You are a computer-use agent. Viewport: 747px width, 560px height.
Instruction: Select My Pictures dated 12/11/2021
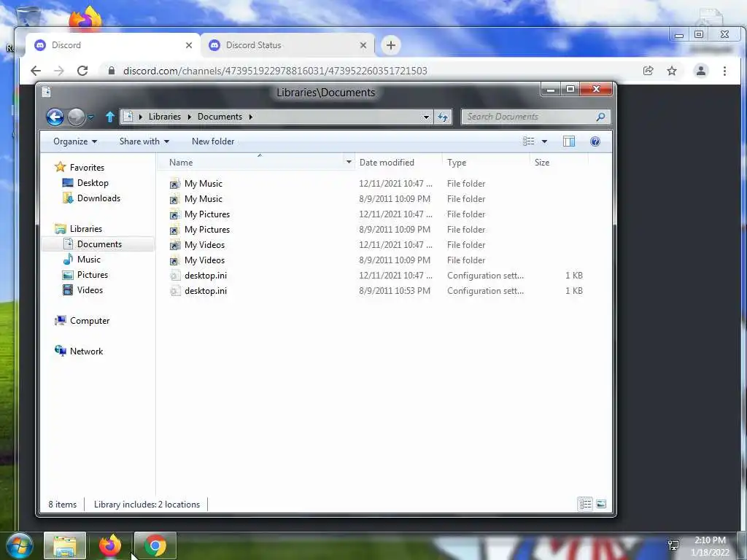pos(207,214)
